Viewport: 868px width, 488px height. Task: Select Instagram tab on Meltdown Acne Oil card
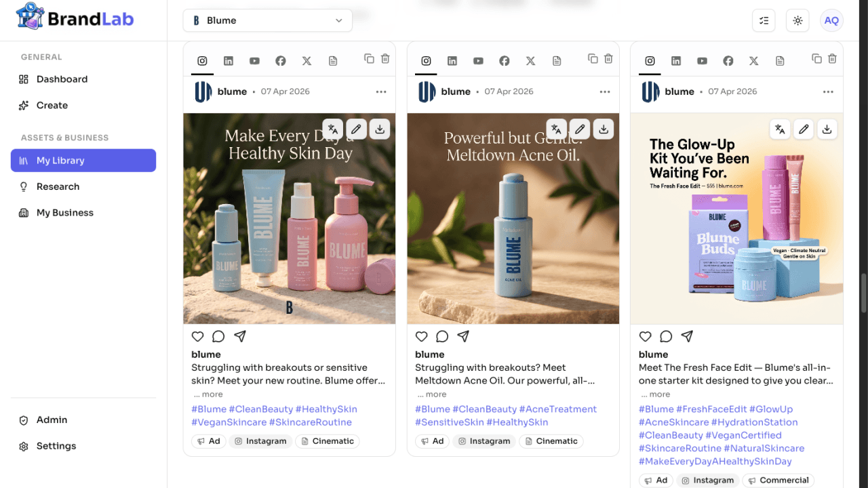(426, 61)
